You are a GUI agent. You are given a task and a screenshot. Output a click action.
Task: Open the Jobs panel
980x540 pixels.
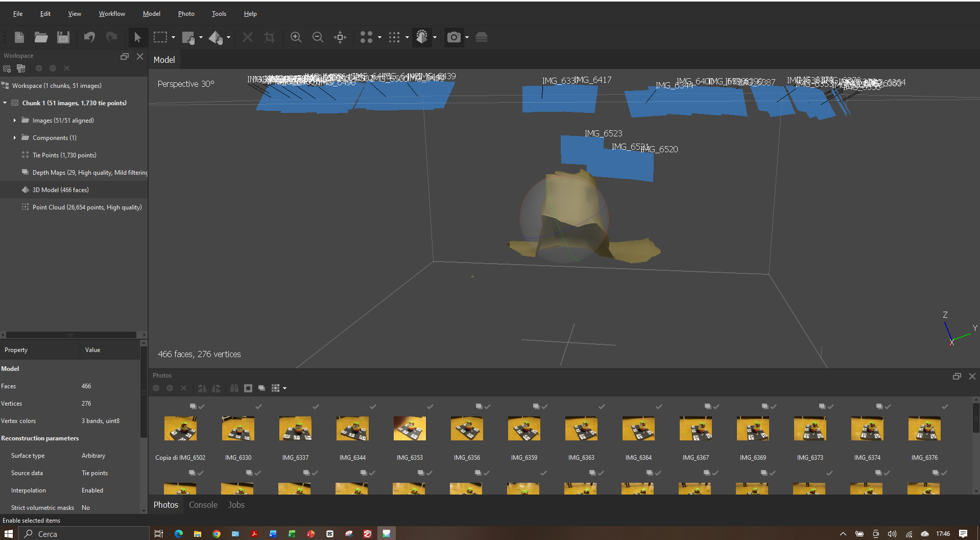click(x=235, y=505)
